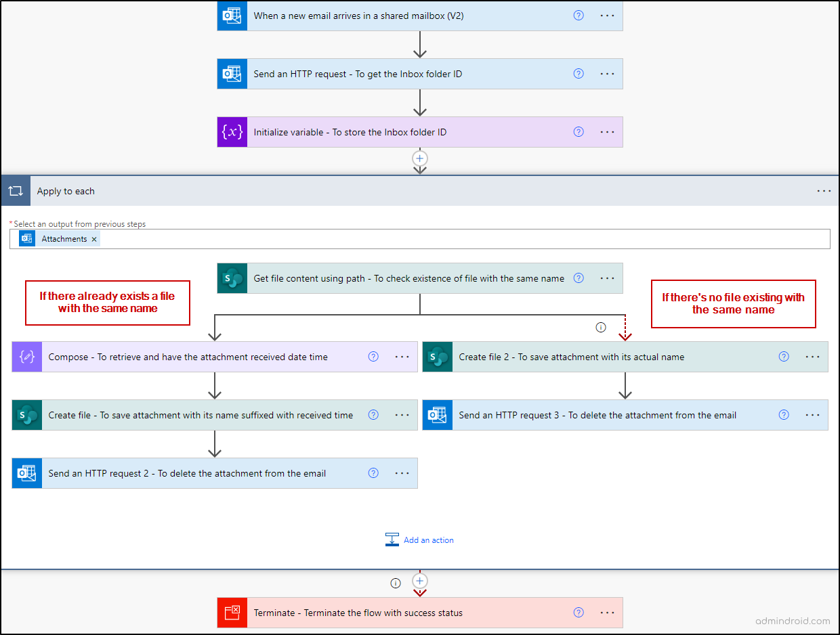
Task: Click the output selection field containing Attachments
Action: (420, 239)
